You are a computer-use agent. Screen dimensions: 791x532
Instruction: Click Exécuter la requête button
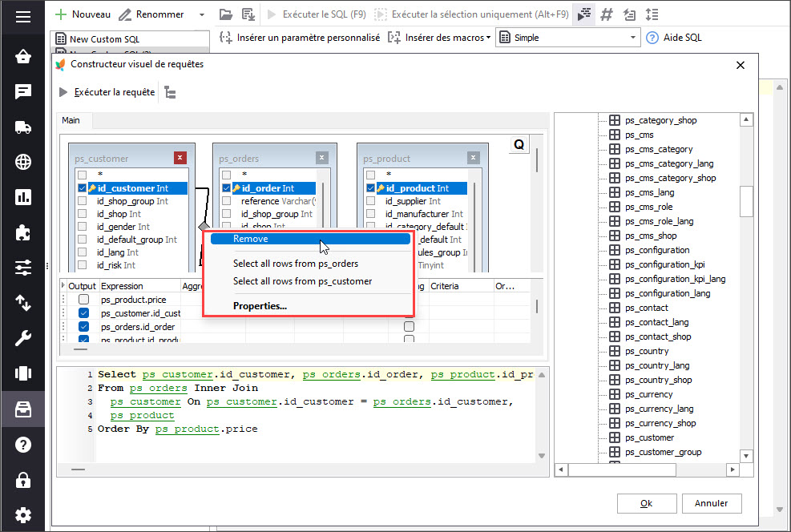(x=107, y=92)
